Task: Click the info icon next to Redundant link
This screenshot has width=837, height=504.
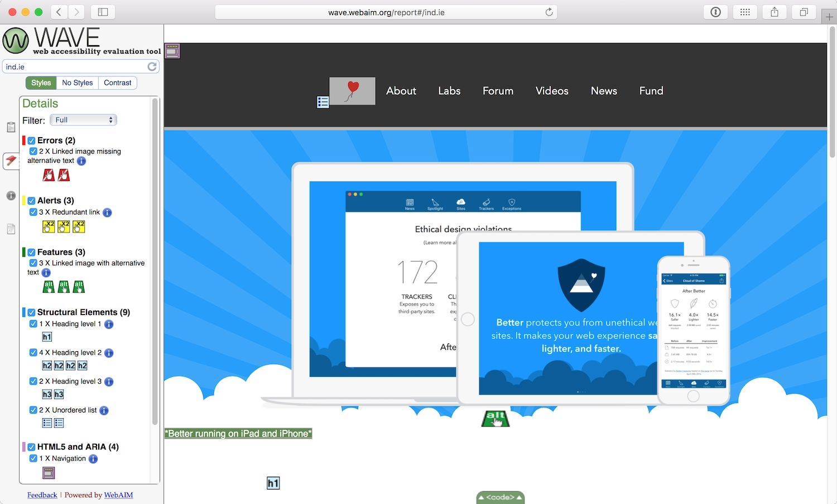Action: pyautogui.click(x=107, y=212)
